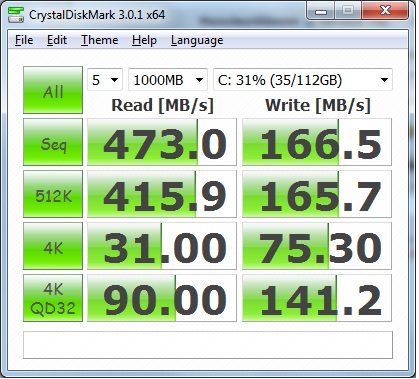The image size is (419, 379).
Task: Maximize the CrystalDiskMark window
Action: 348,11
